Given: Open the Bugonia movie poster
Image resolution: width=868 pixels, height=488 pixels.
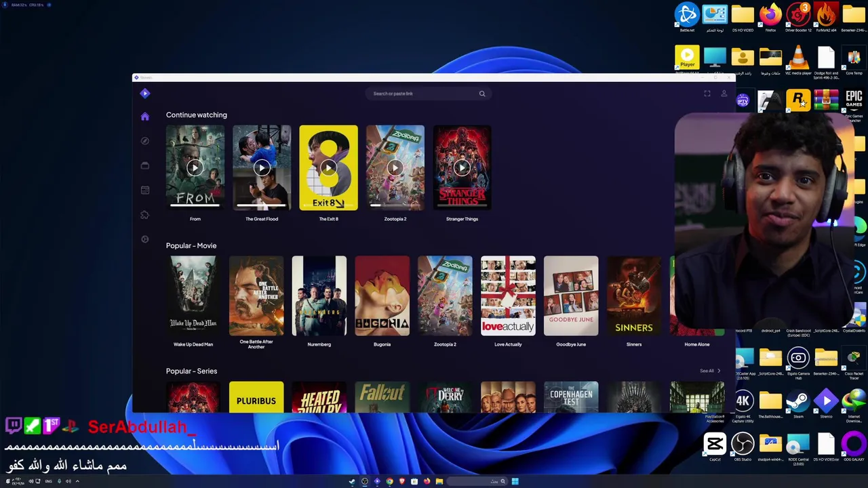Looking at the screenshot, I should tap(382, 296).
